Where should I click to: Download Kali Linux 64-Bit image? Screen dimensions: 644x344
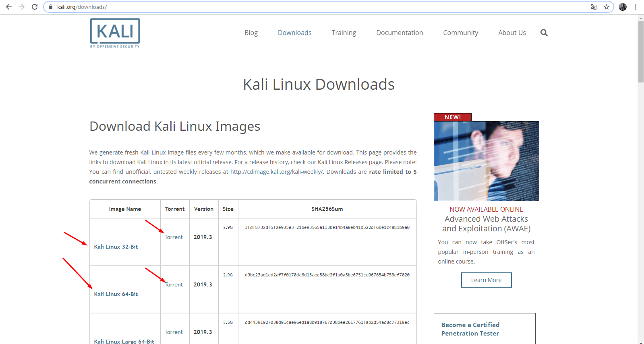click(x=116, y=294)
